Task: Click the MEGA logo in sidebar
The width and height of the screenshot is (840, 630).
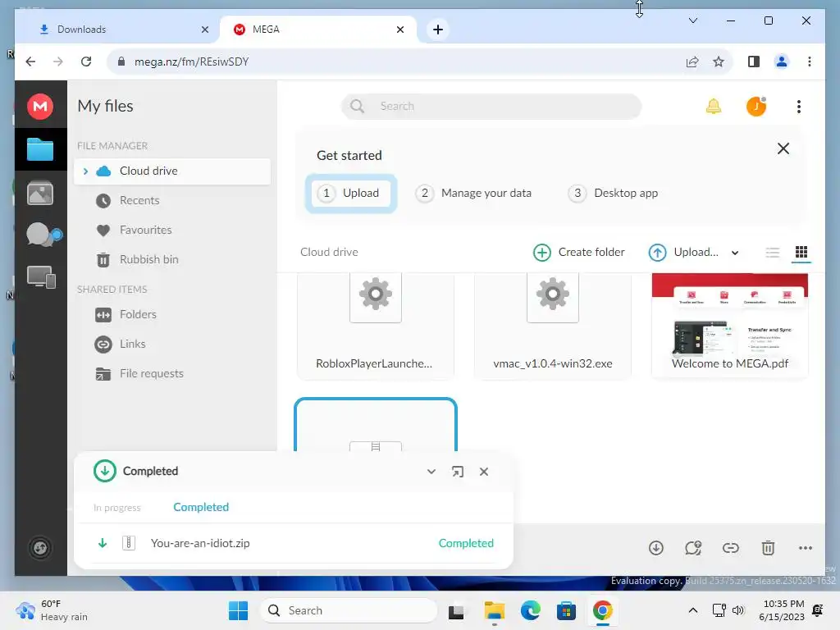Action: 40,106
